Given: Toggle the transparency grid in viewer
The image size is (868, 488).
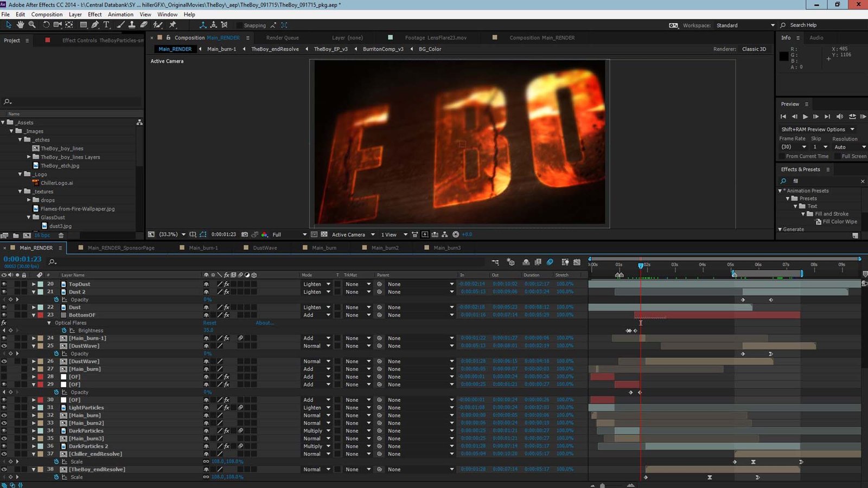Looking at the screenshot, I should tap(324, 235).
